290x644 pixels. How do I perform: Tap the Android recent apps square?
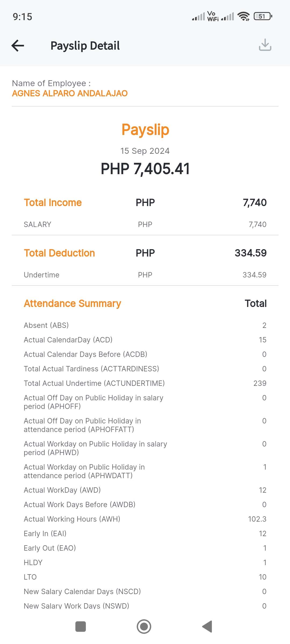click(x=81, y=627)
